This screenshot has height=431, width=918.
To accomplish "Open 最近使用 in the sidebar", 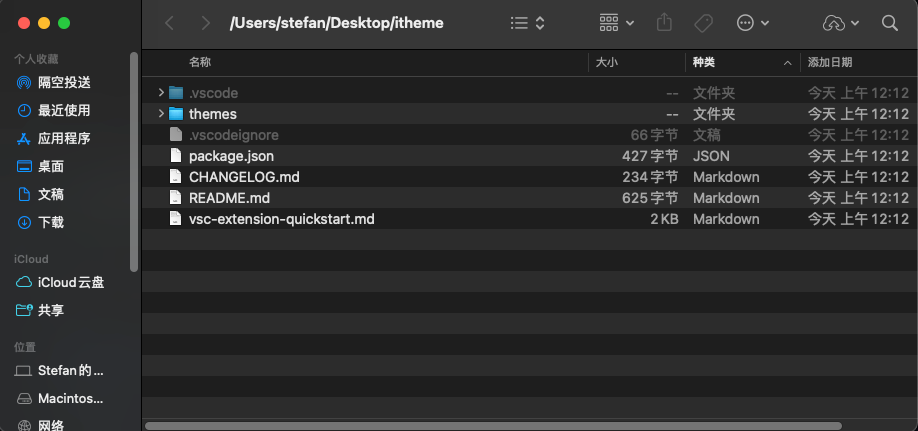I will (x=64, y=111).
